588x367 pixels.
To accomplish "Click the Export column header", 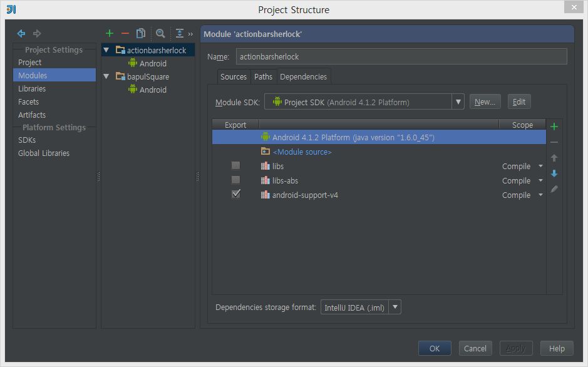I will [x=235, y=125].
